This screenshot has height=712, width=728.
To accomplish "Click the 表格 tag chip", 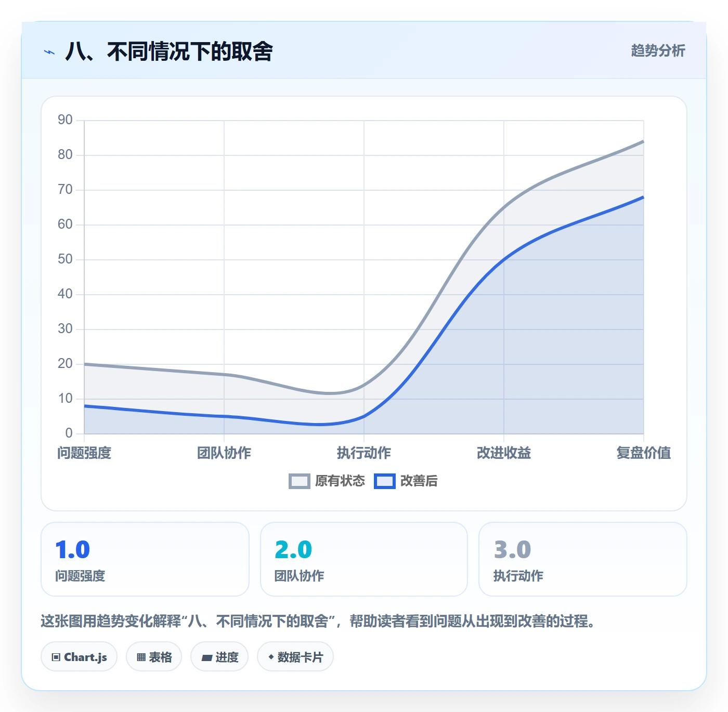I will pos(154,657).
